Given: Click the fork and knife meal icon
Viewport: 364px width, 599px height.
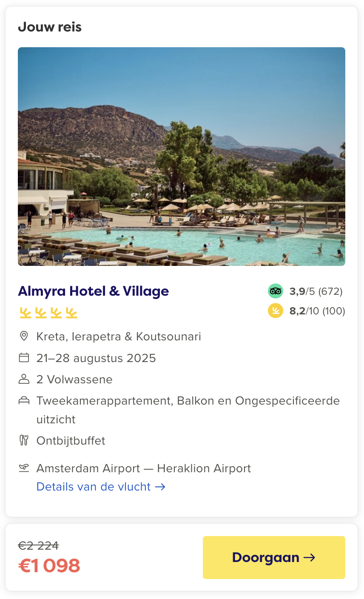Looking at the screenshot, I should (24, 440).
